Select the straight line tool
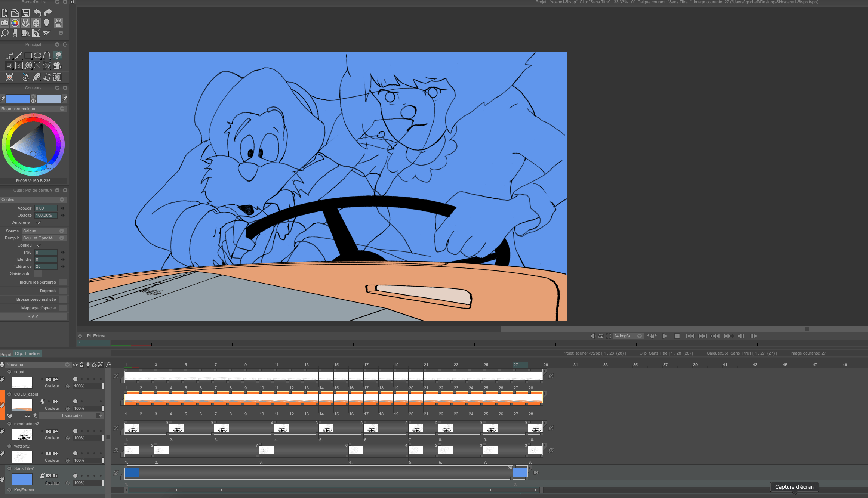This screenshot has width=868, height=498. (19, 56)
